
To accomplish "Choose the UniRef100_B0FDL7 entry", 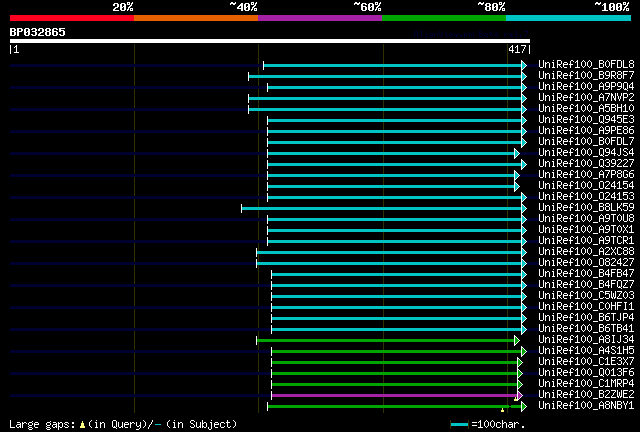I will 586,142.
